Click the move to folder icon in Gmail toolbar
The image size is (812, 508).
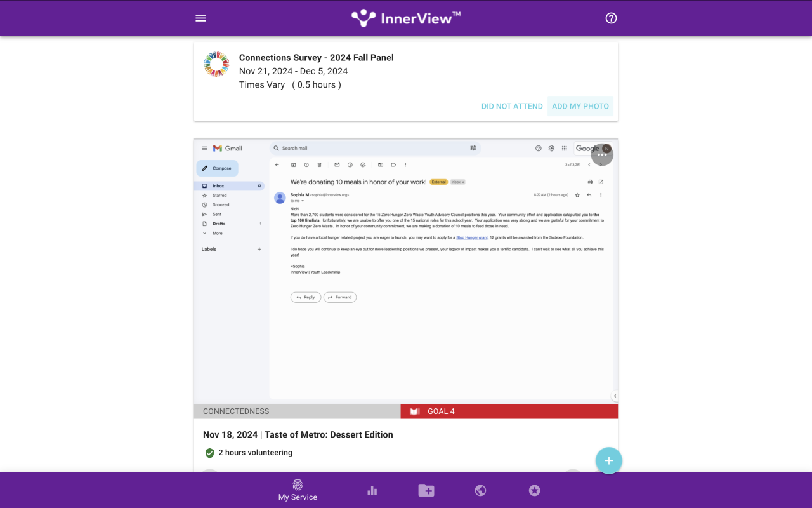(x=381, y=165)
